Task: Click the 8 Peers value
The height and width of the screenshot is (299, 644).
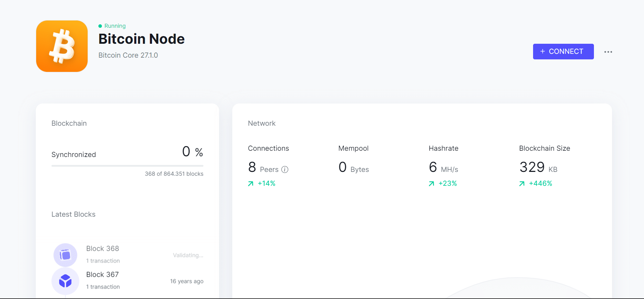Action: pyautogui.click(x=264, y=167)
